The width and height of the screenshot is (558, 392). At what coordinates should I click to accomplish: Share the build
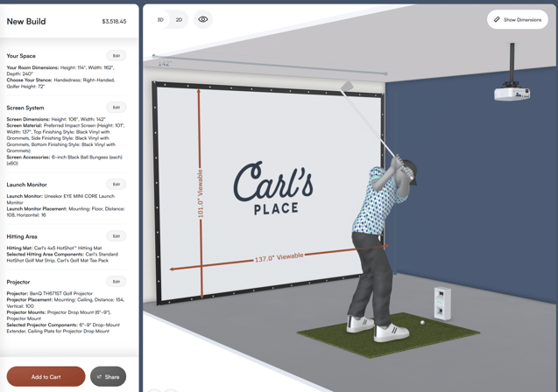109,377
